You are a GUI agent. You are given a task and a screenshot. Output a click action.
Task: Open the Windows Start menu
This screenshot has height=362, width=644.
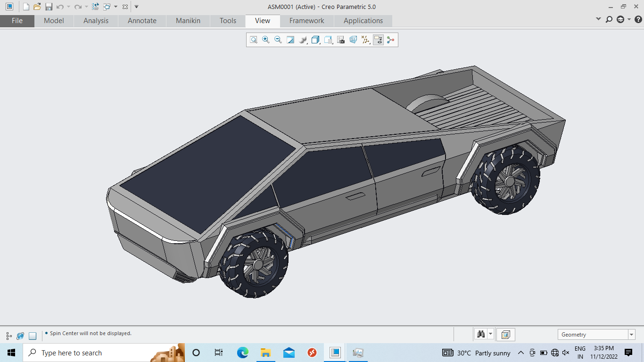(11, 353)
